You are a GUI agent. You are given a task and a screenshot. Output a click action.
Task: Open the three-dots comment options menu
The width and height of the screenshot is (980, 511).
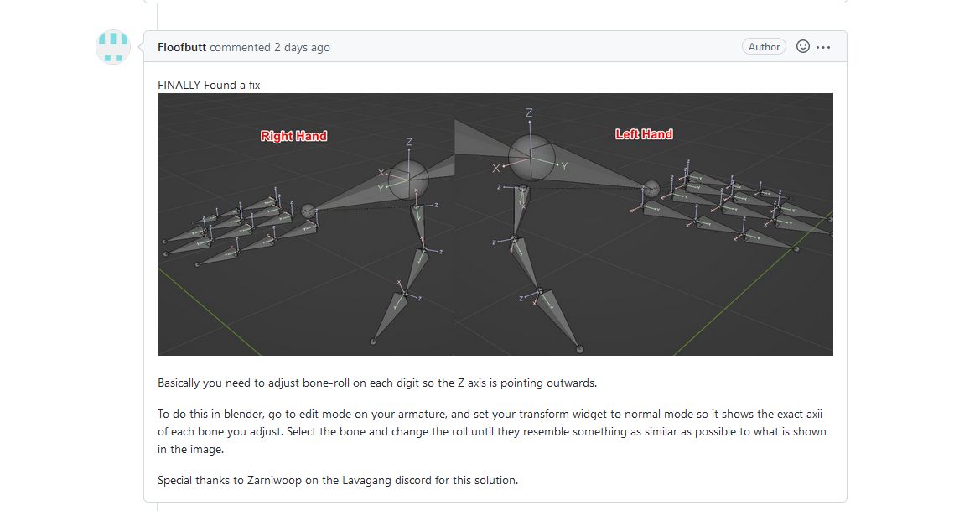click(823, 47)
